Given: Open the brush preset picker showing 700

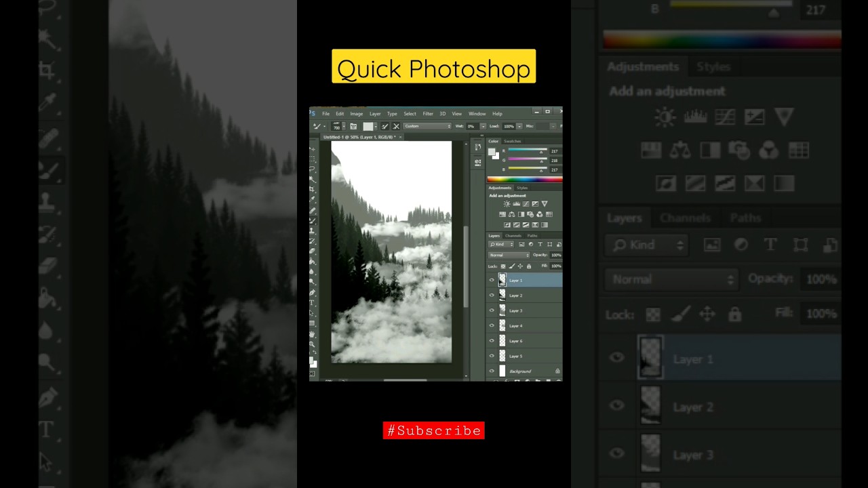Looking at the screenshot, I should tap(338, 126).
